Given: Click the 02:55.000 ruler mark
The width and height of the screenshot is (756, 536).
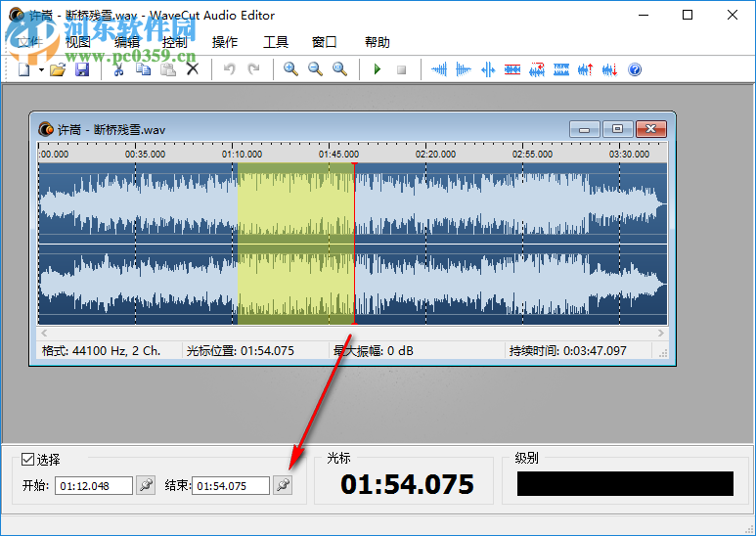Looking at the screenshot, I should click(532, 155).
